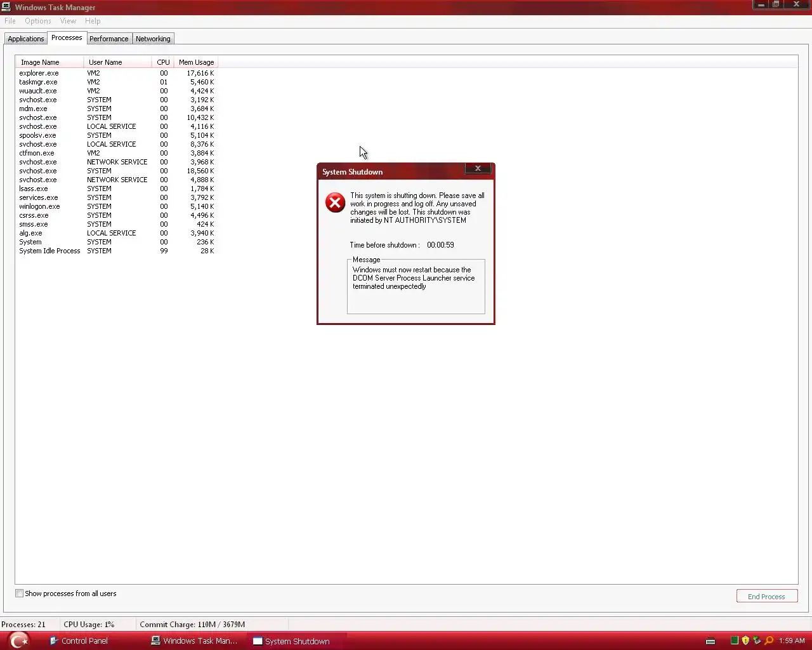Image resolution: width=812 pixels, height=650 pixels.
Task: Select the ctfmon.exe process
Action: [x=117, y=153]
